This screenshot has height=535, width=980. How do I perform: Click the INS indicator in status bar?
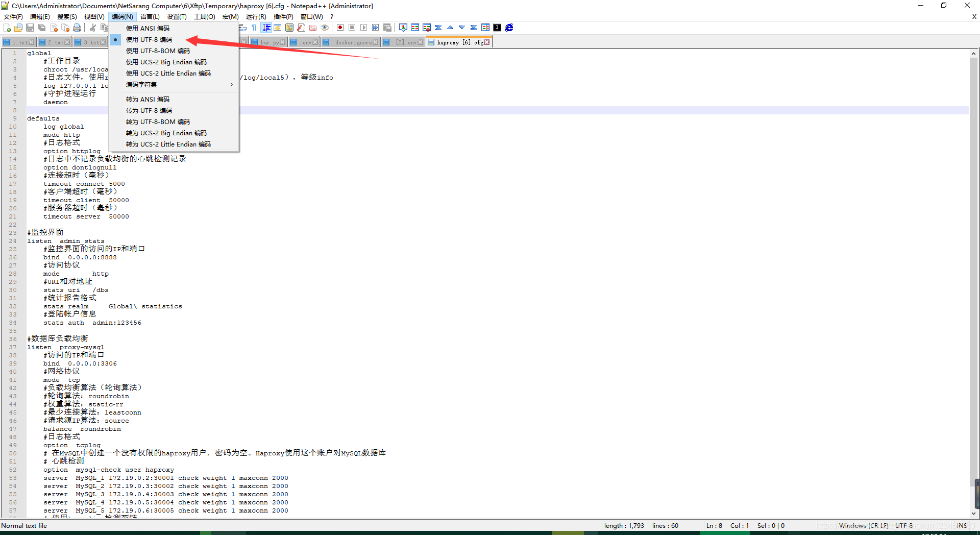click(x=962, y=525)
